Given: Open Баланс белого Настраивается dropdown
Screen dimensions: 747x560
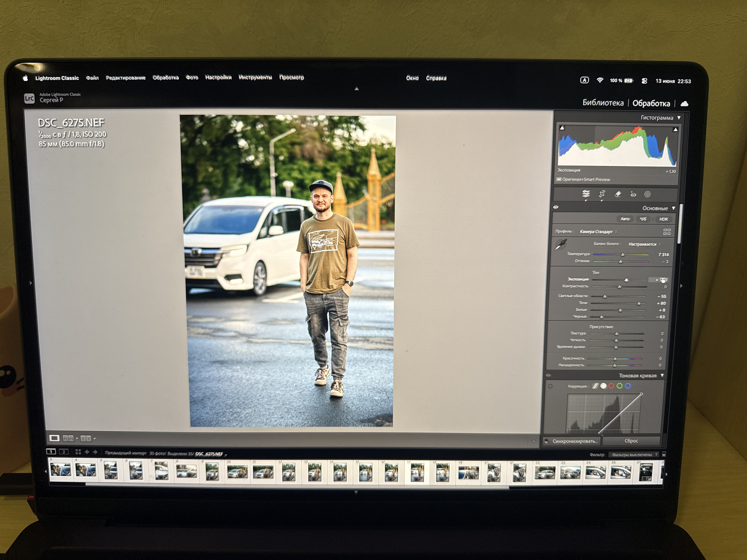Looking at the screenshot, I should 644,244.
